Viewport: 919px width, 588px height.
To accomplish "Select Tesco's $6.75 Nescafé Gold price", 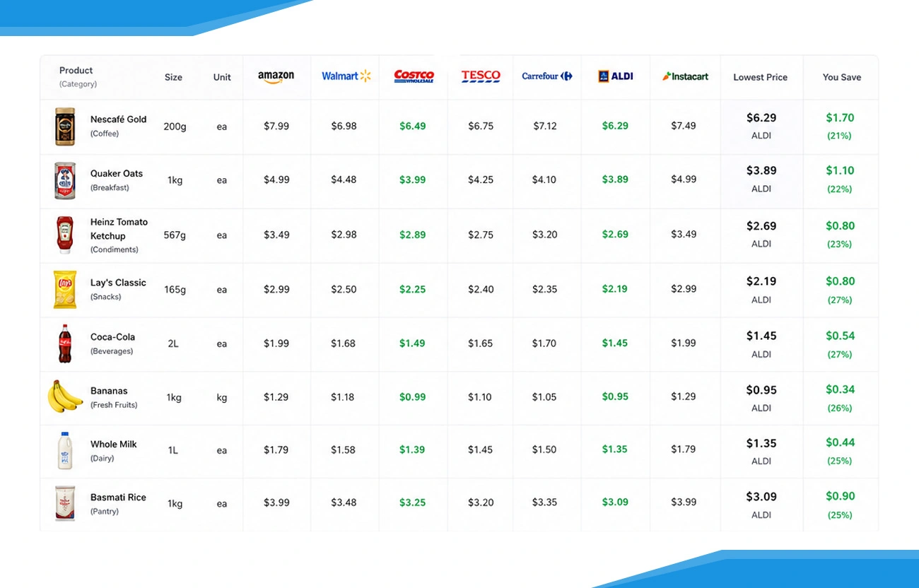I will [x=481, y=126].
